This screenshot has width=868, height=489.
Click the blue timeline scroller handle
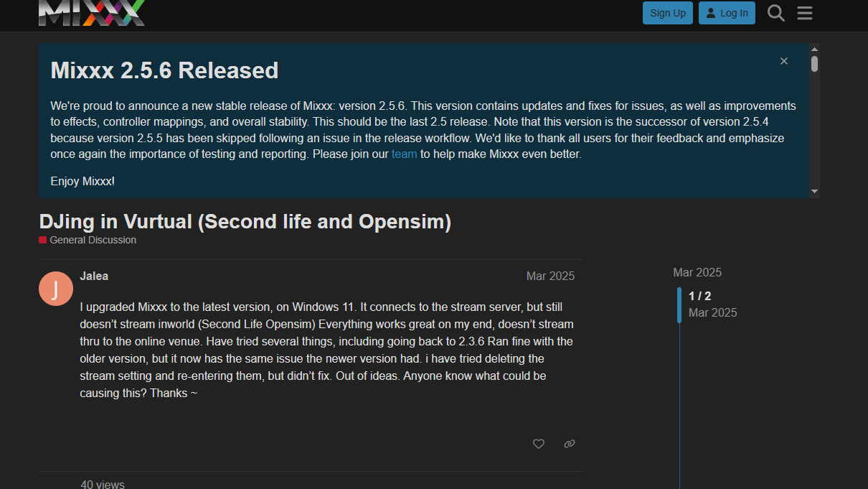tap(679, 304)
